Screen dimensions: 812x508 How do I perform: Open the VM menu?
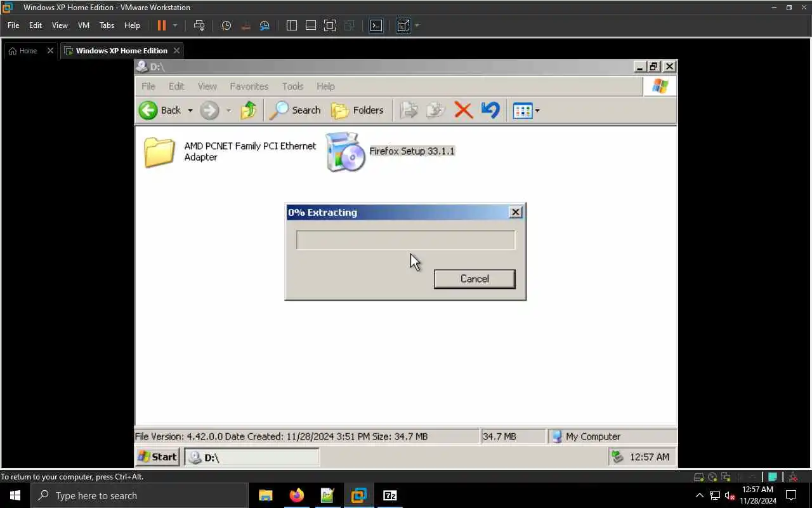(84, 25)
